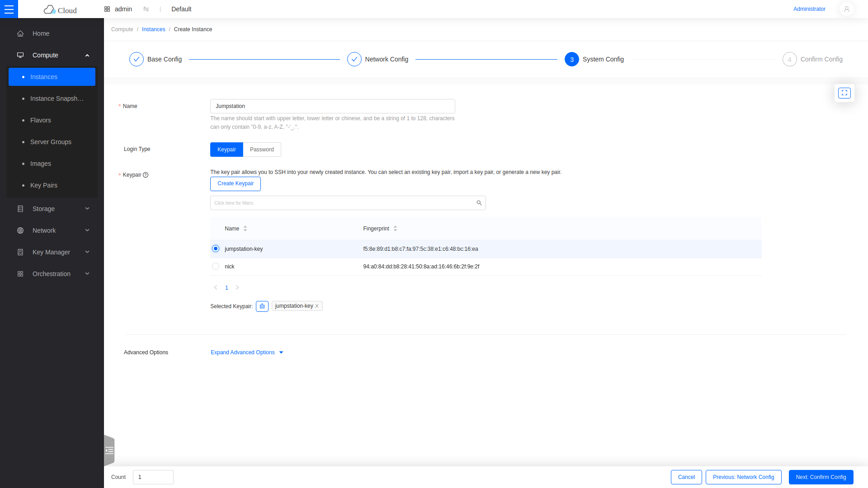This screenshot has width=868, height=488.
Task: Choose Keypair login type
Action: (x=226, y=150)
